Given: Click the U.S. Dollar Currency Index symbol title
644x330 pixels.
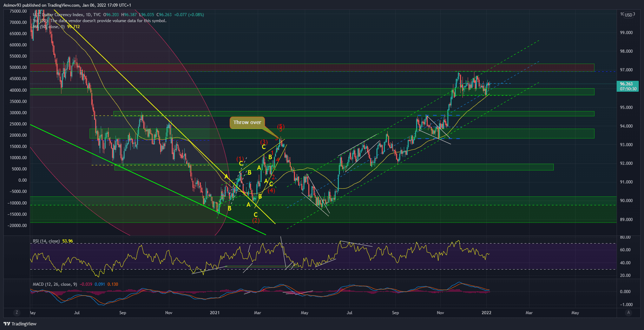Looking at the screenshot, I should [x=58, y=15].
